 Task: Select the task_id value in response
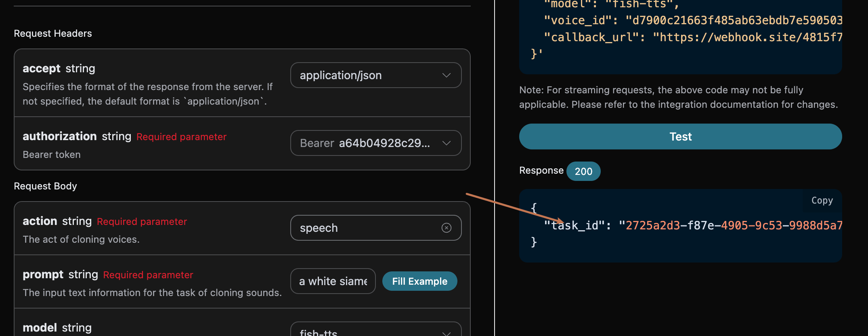733,225
